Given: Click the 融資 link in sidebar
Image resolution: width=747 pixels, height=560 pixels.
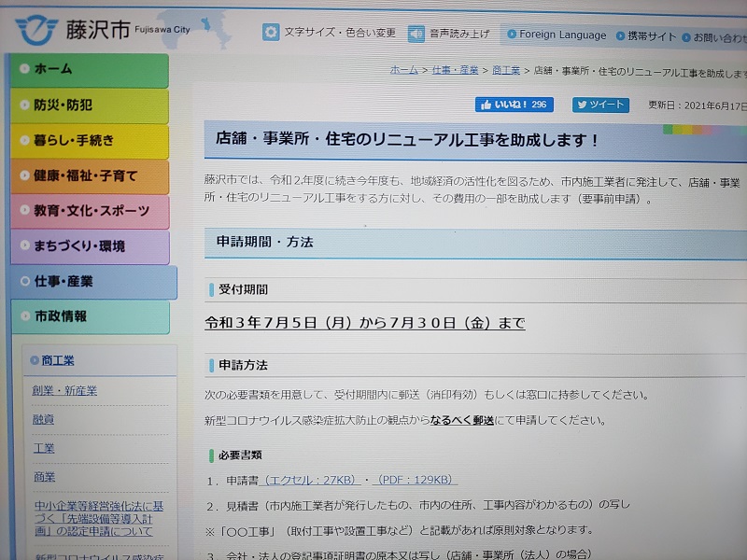Looking at the screenshot, I should point(43,419).
